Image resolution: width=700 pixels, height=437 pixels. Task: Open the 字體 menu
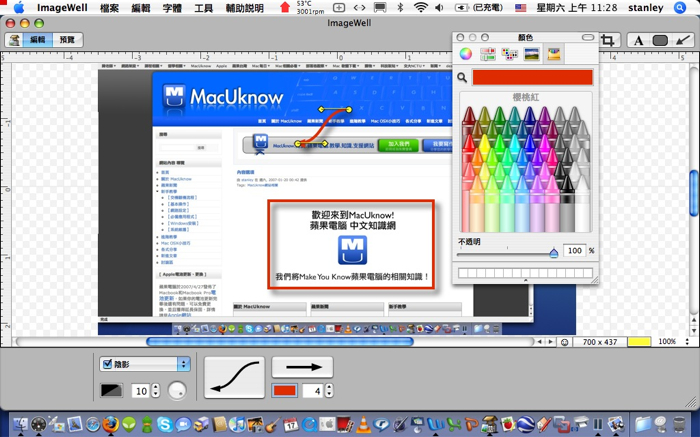[172, 8]
